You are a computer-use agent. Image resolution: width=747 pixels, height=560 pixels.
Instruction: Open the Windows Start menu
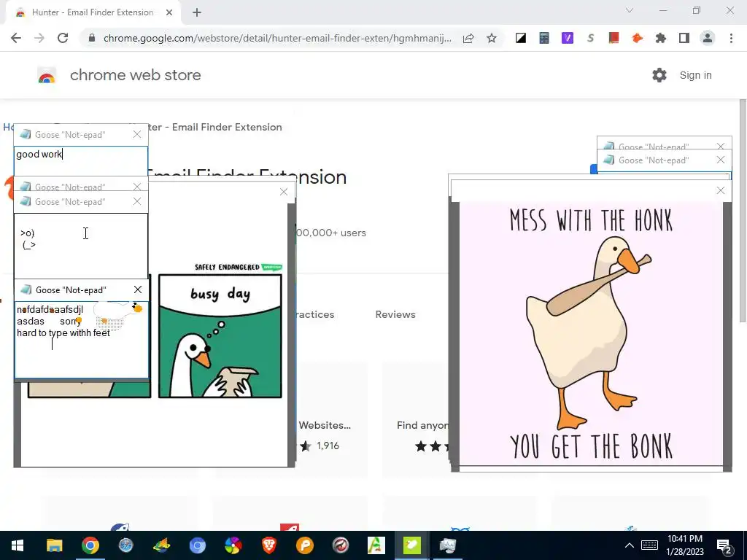coord(18,545)
